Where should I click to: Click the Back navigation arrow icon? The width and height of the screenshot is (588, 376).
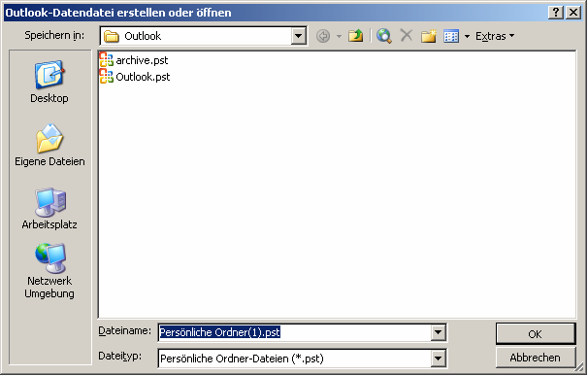click(x=323, y=36)
